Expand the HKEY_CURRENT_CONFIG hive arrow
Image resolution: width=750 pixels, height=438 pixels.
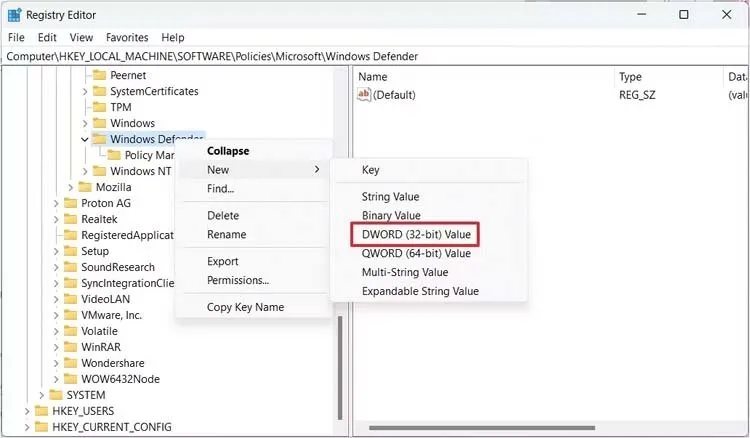tap(25, 427)
